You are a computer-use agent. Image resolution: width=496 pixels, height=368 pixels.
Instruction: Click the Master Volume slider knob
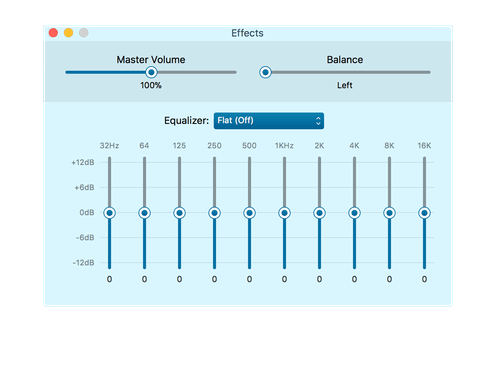coord(151,72)
